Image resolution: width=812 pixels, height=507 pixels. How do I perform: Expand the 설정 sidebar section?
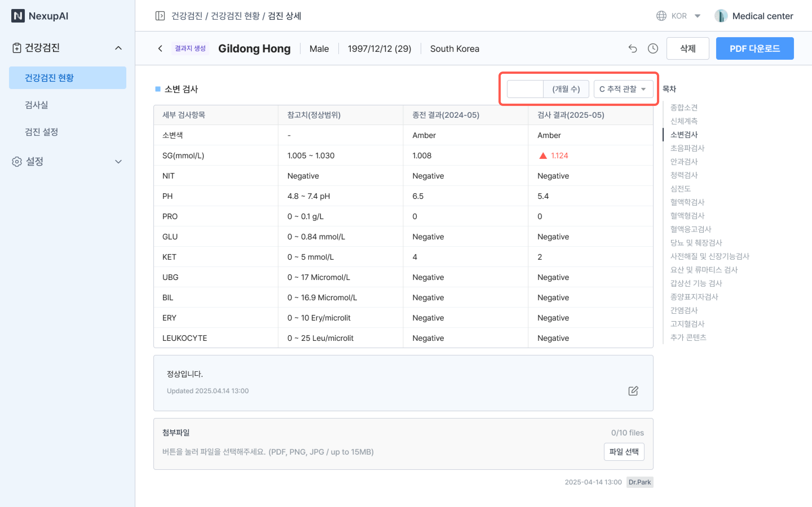click(118, 162)
